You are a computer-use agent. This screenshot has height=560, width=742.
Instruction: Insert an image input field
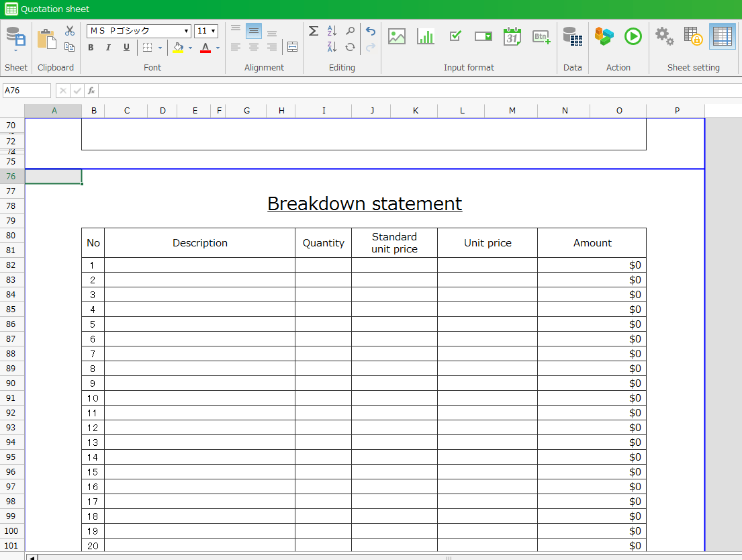[x=397, y=37]
